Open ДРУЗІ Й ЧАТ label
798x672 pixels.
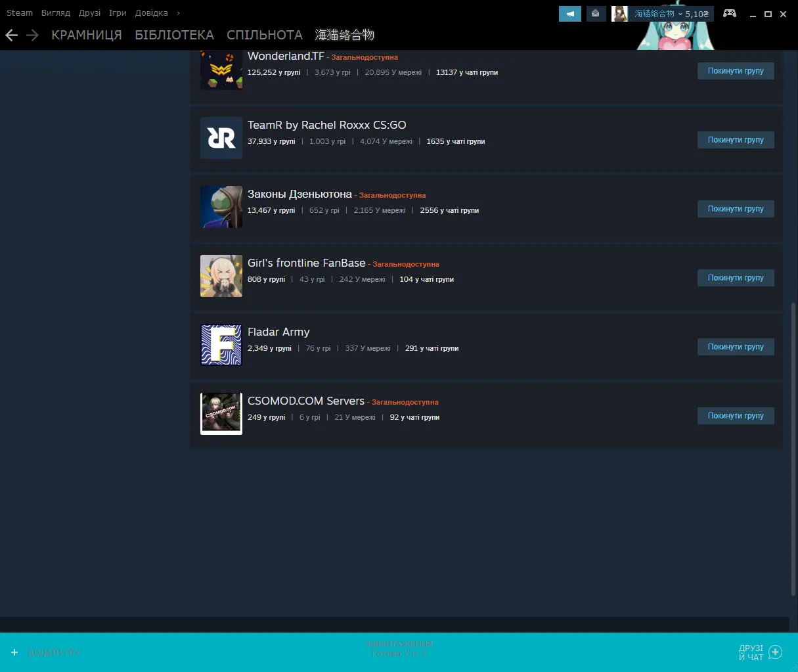751,652
